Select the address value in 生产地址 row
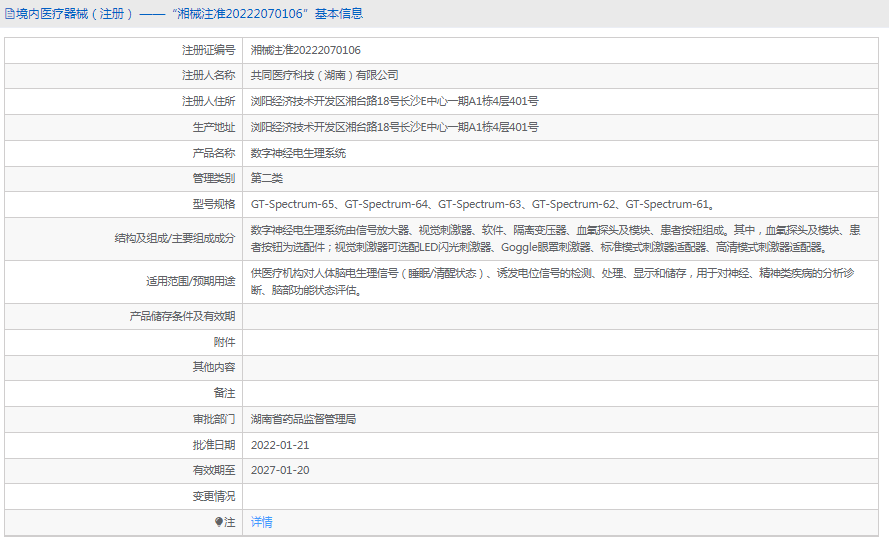Image resolution: width=889 pixels, height=545 pixels. point(395,128)
